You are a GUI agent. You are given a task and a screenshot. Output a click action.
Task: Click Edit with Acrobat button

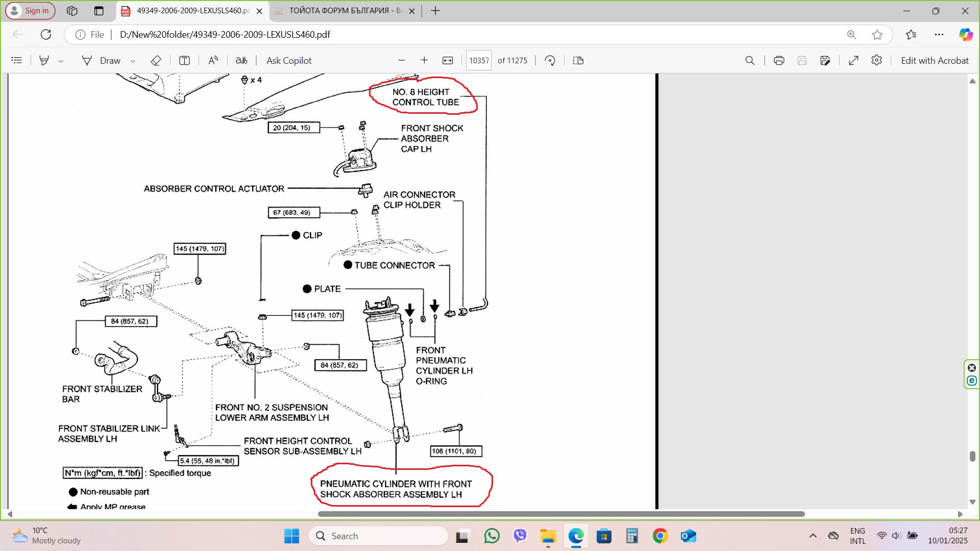click(935, 60)
